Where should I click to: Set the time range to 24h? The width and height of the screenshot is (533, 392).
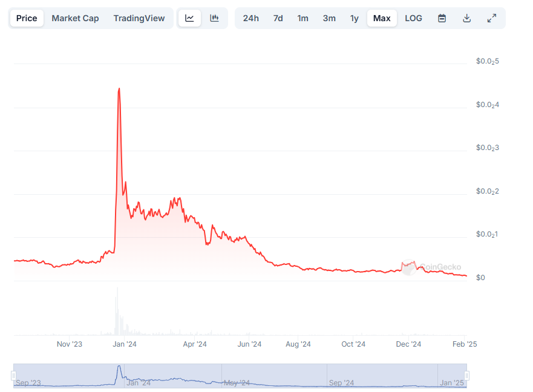[x=251, y=18]
